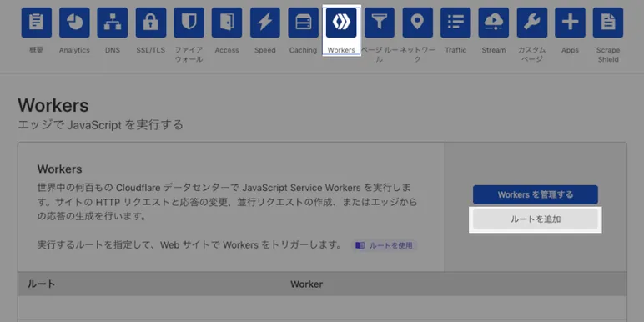Open the DNS network tree icon
This screenshot has width=644, height=322.
pyautogui.click(x=113, y=23)
